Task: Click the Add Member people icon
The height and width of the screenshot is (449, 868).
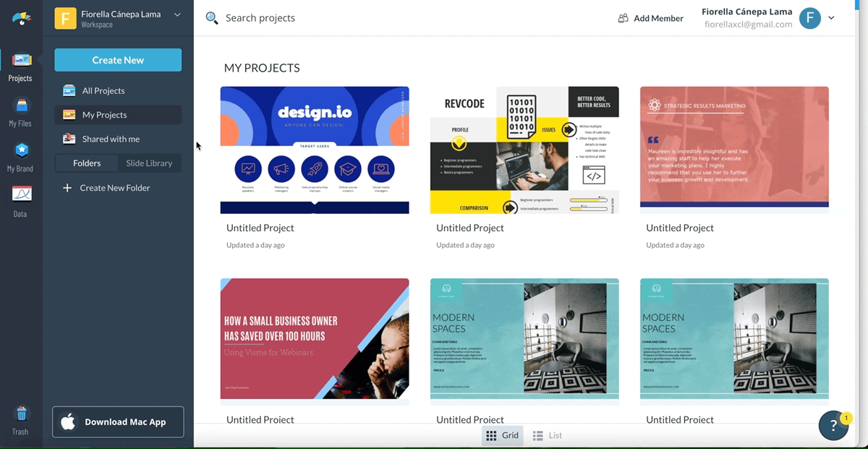Action: 623,18
